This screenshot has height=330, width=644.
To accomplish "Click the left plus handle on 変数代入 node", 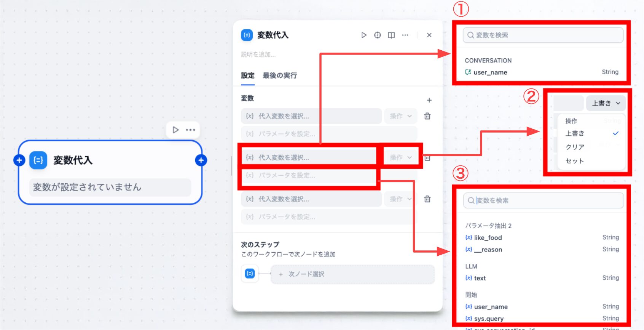I will 19,160.
